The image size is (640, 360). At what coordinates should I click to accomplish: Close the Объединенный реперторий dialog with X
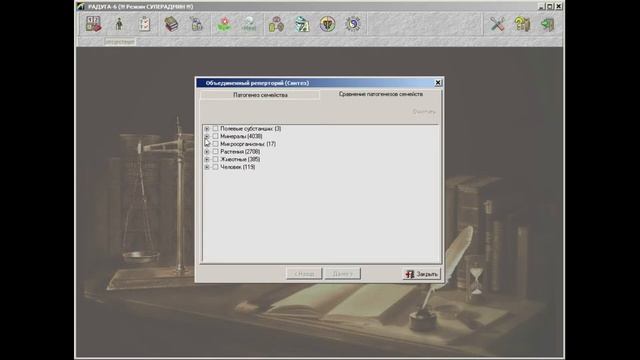438,83
